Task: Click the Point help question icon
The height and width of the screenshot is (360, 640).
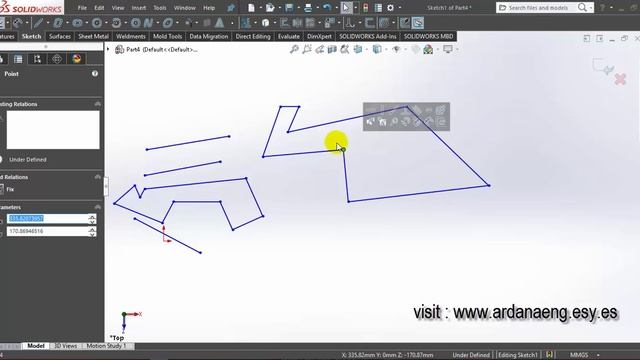Action: click(95, 73)
